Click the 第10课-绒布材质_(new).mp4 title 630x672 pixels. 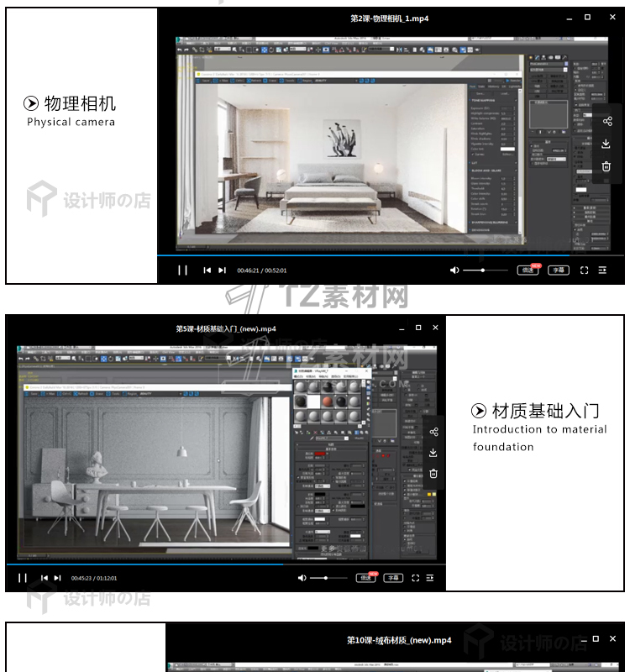click(399, 640)
